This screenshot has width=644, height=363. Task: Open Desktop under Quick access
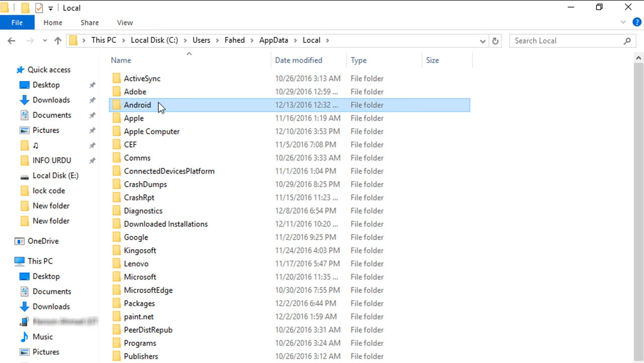(46, 85)
